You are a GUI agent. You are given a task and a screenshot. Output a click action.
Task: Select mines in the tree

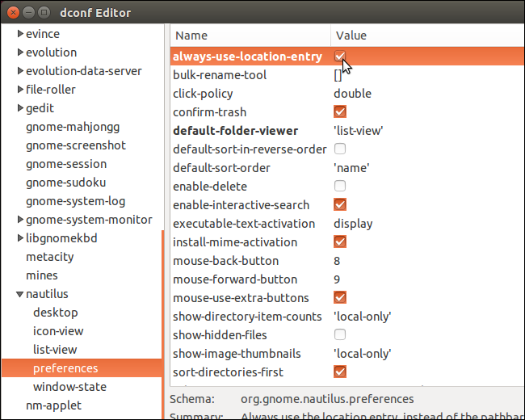(x=41, y=275)
